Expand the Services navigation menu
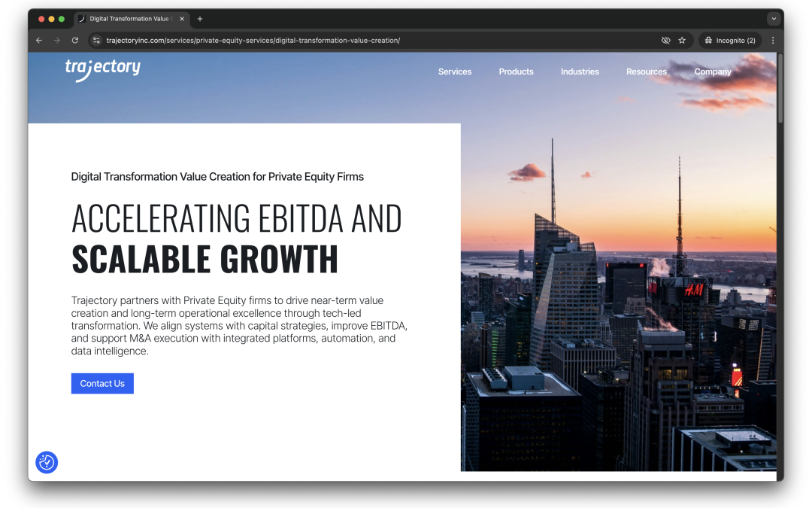 455,72
